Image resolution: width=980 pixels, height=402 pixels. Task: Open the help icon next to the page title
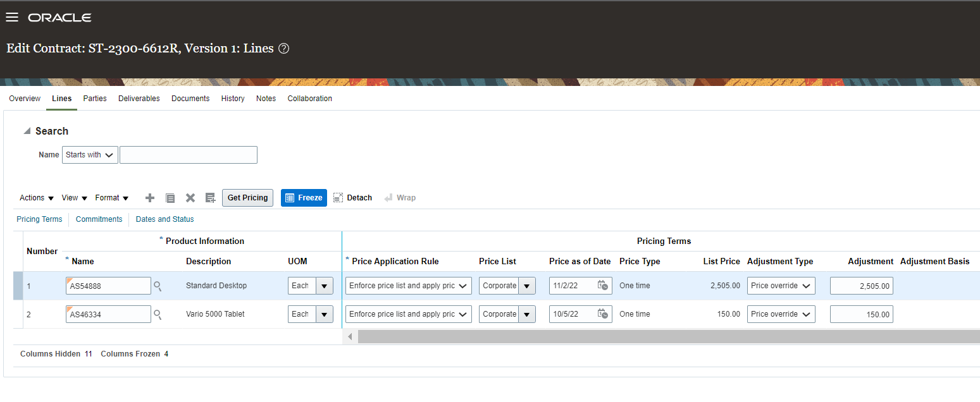(283, 48)
